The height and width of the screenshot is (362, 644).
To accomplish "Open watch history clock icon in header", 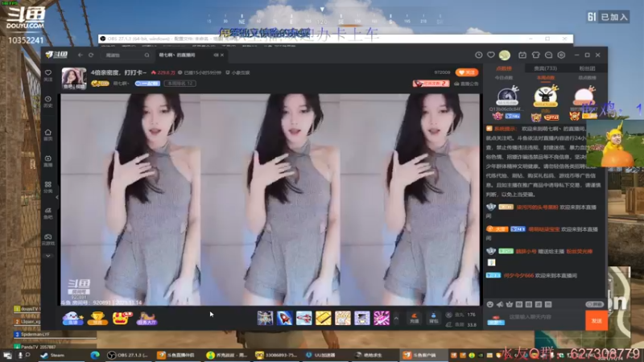I will click(478, 55).
